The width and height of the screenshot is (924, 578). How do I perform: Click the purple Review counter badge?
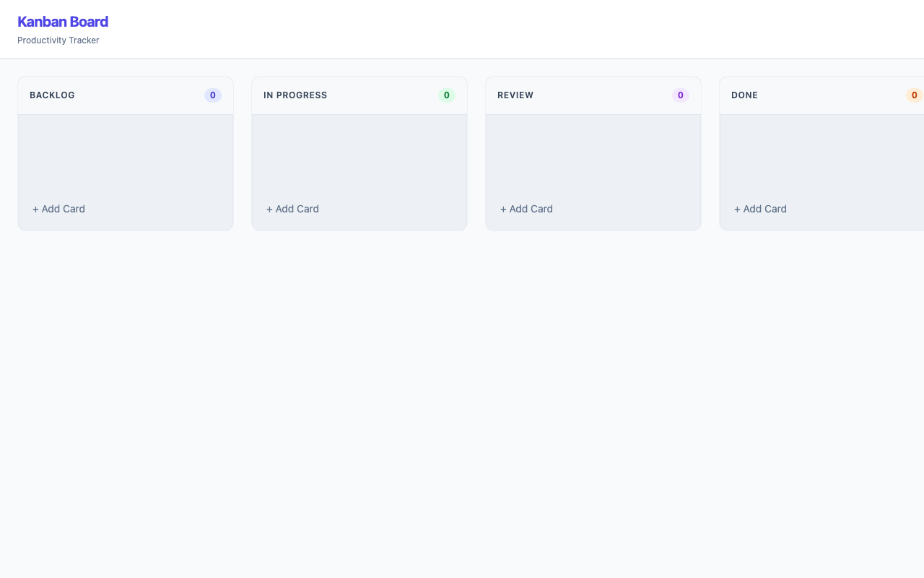680,95
